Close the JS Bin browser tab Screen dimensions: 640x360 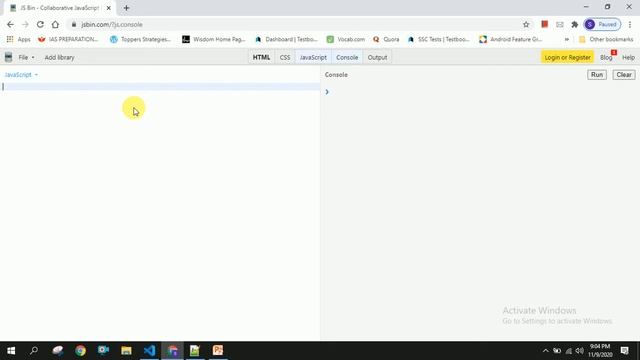109,8
